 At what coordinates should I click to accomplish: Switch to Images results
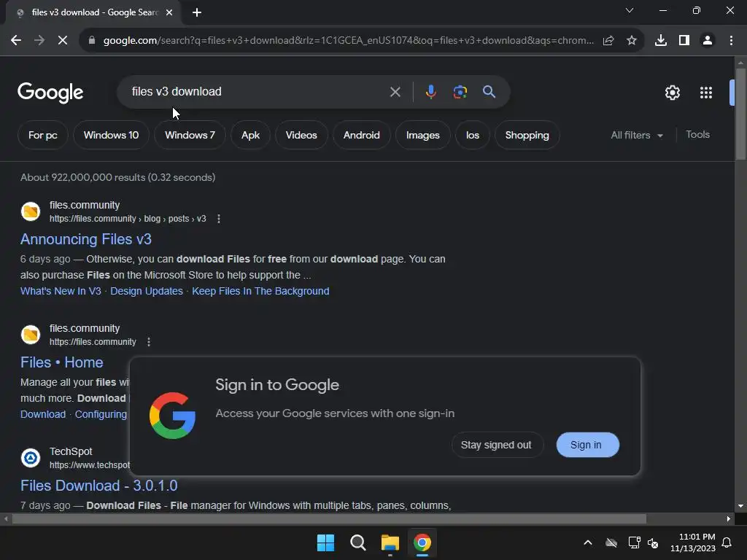[x=422, y=135]
